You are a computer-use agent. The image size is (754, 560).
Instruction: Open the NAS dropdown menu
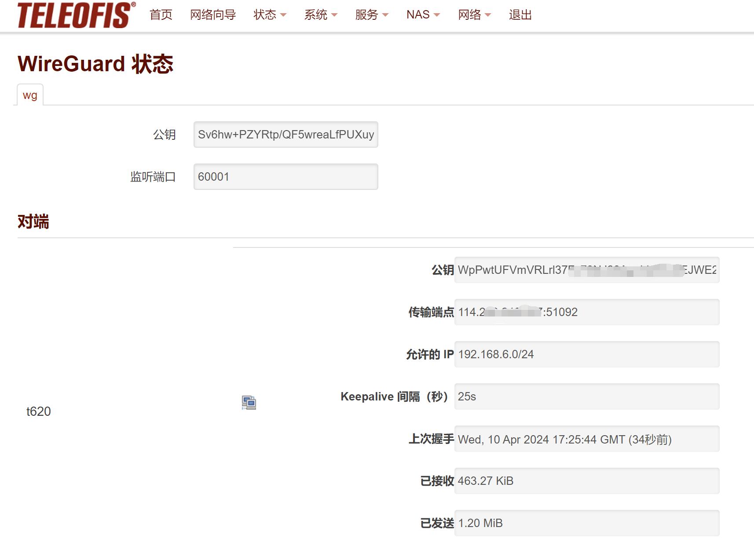[x=422, y=15]
